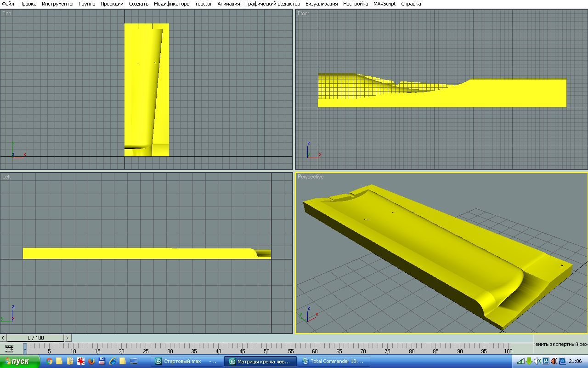Open the Графический редактор menu

tap(272, 4)
